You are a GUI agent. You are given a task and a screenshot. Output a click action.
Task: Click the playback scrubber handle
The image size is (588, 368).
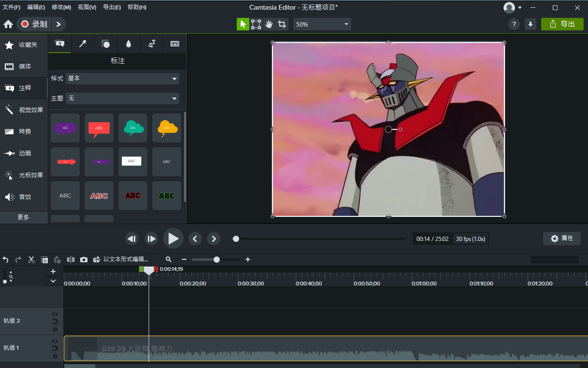click(x=236, y=239)
